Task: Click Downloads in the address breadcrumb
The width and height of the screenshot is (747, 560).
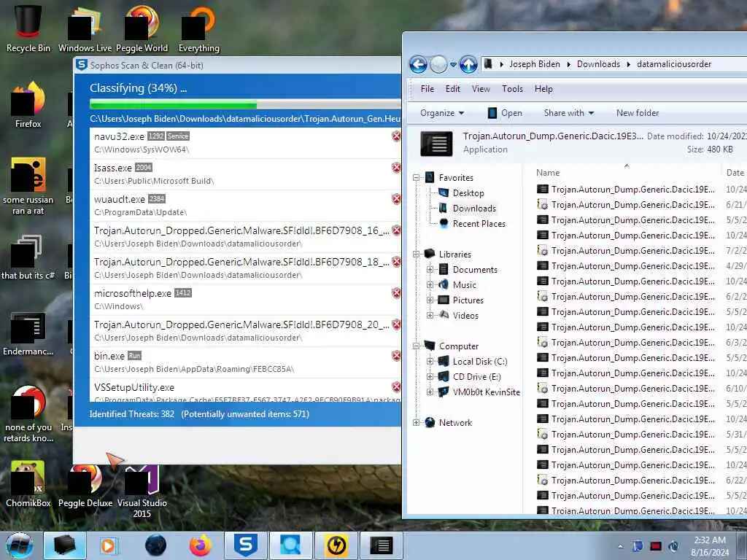Action: (x=598, y=64)
